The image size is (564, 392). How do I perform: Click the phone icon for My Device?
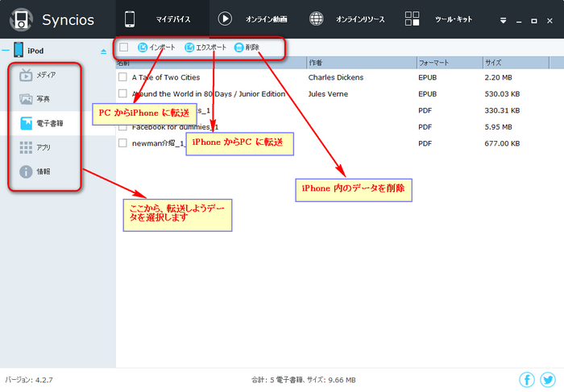[130, 19]
